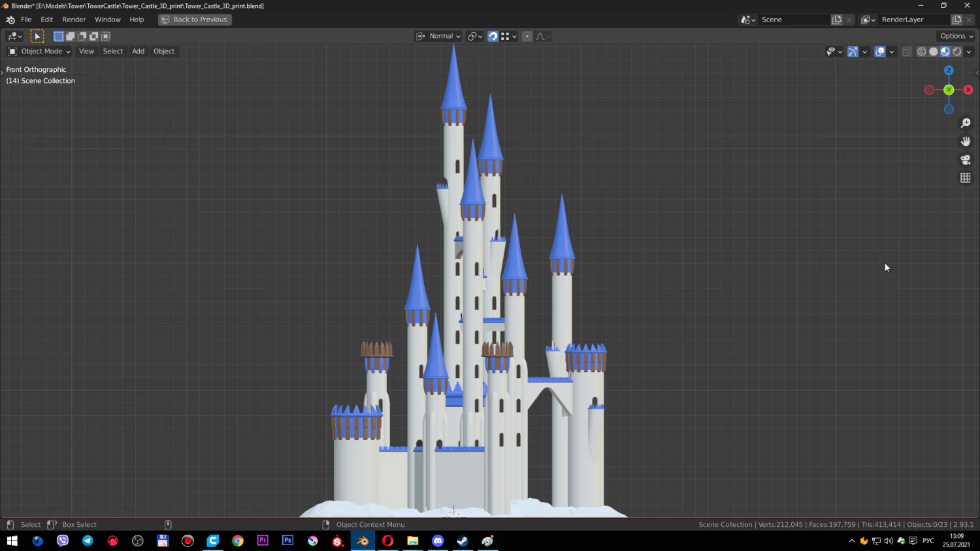Open the Normal transform orientation dropdown
The height and width of the screenshot is (551, 980).
click(438, 37)
